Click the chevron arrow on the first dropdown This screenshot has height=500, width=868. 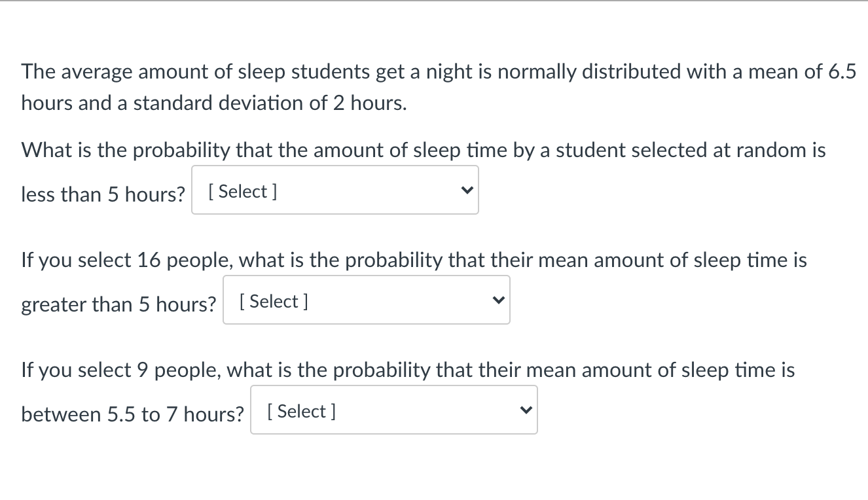[466, 190]
